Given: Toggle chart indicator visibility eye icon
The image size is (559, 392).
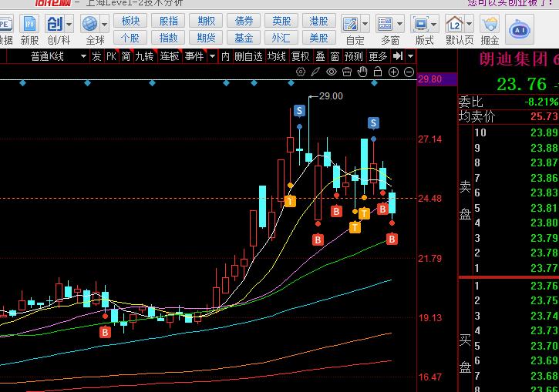Looking at the screenshot, I should (331, 72).
